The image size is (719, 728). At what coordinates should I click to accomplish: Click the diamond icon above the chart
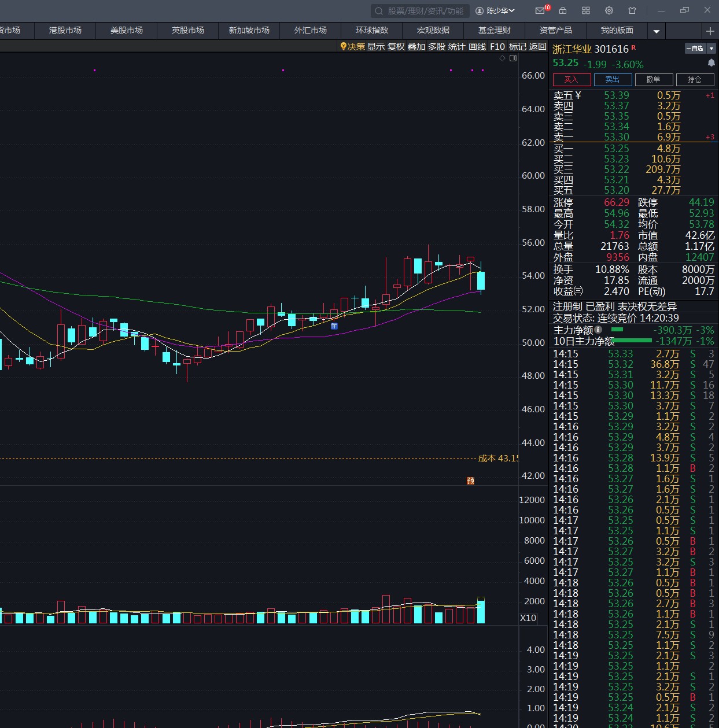(x=502, y=58)
